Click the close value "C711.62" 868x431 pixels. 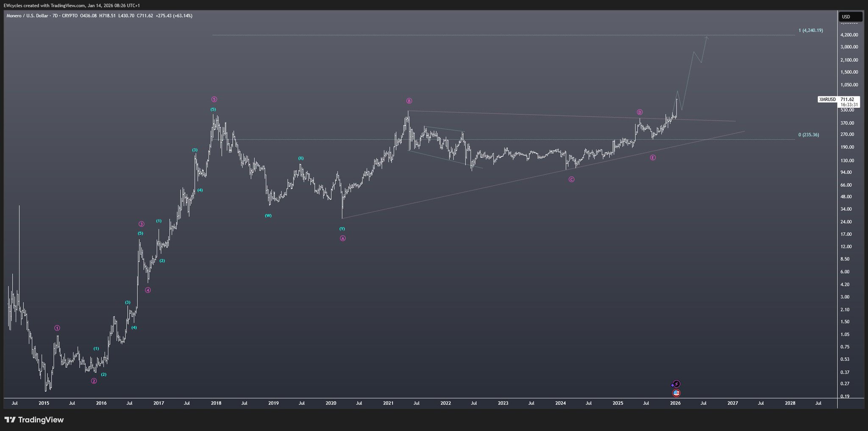pos(145,16)
